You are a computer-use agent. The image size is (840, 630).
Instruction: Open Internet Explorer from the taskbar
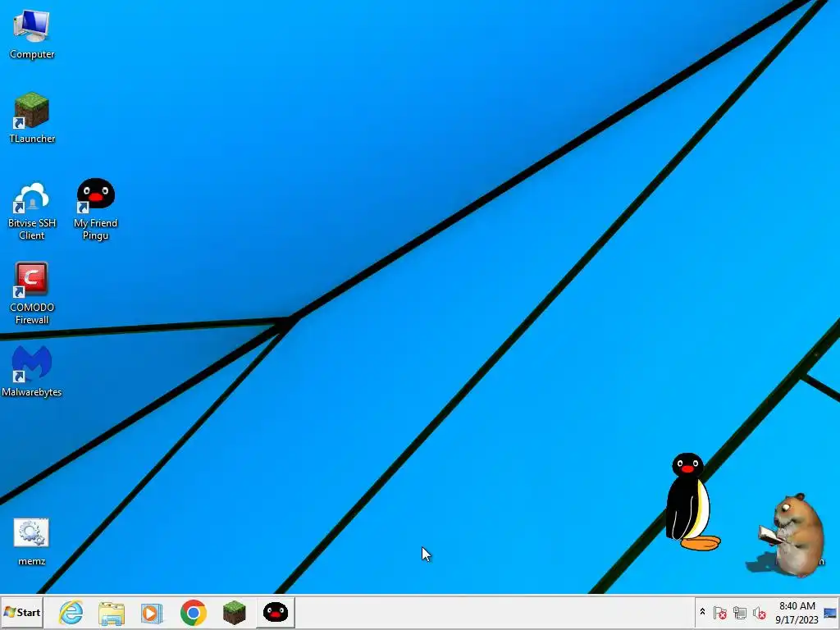coord(71,612)
